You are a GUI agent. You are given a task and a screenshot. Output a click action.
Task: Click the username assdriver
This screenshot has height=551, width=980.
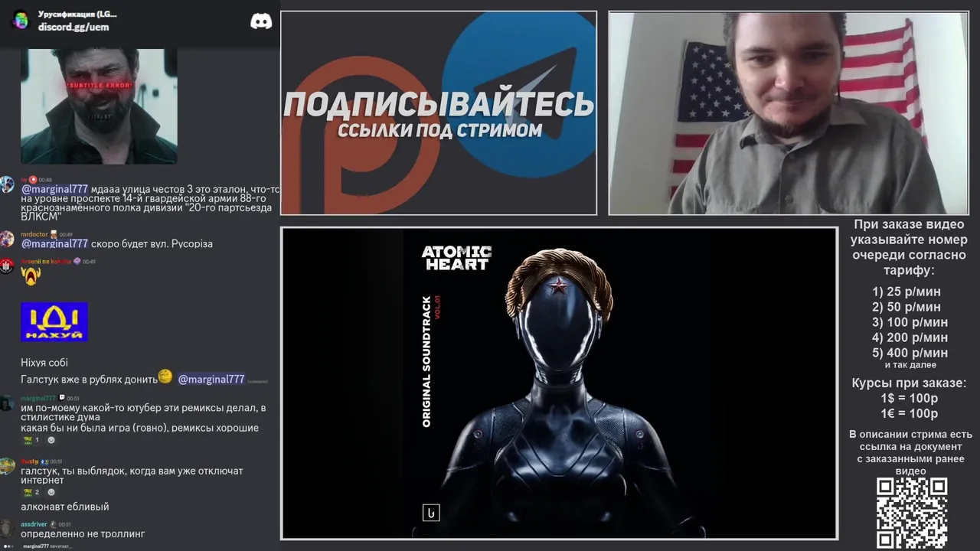34,524
